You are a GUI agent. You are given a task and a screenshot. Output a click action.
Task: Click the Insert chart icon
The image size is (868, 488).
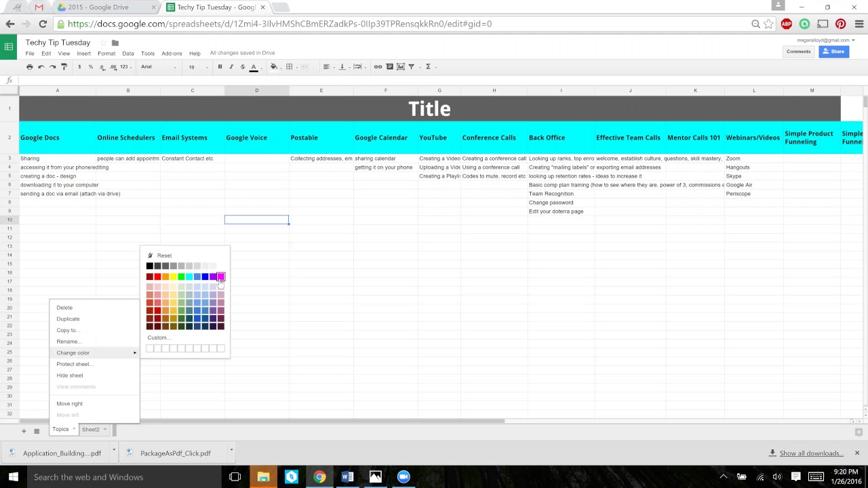(x=401, y=66)
